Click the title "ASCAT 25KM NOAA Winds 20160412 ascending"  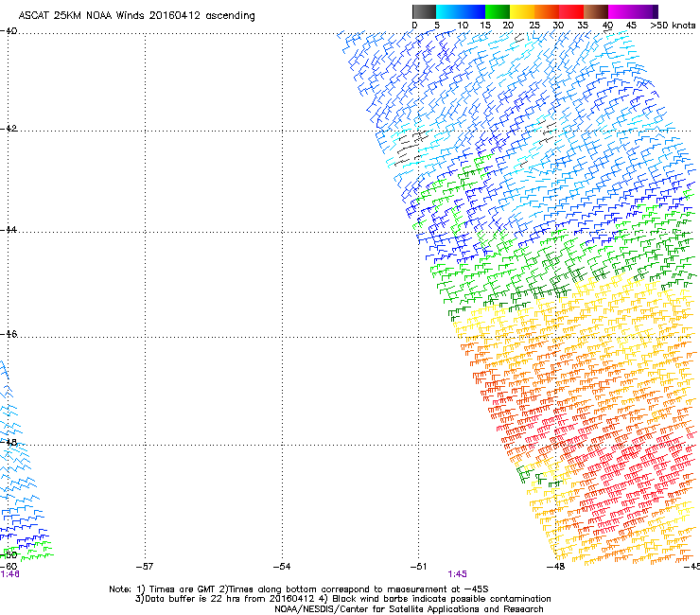coord(136,16)
